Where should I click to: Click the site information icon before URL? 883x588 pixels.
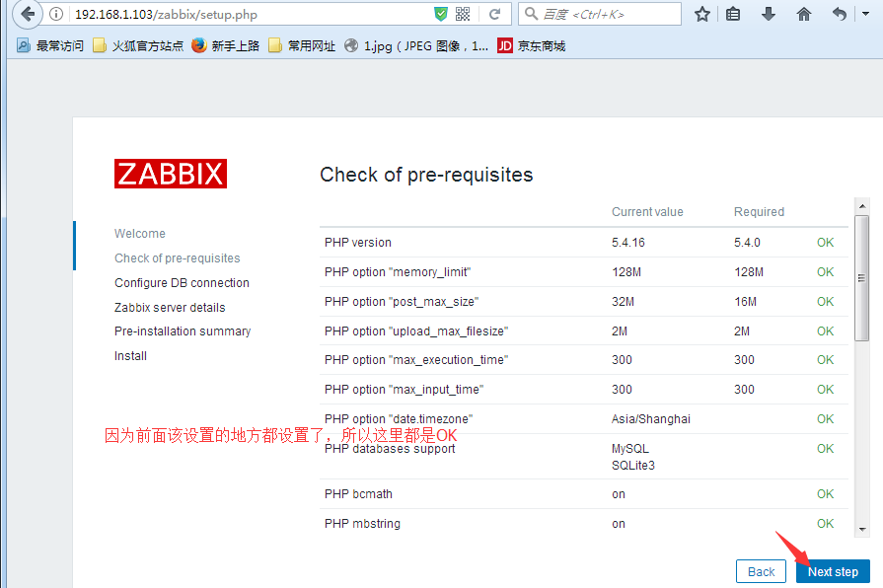coord(56,15)
